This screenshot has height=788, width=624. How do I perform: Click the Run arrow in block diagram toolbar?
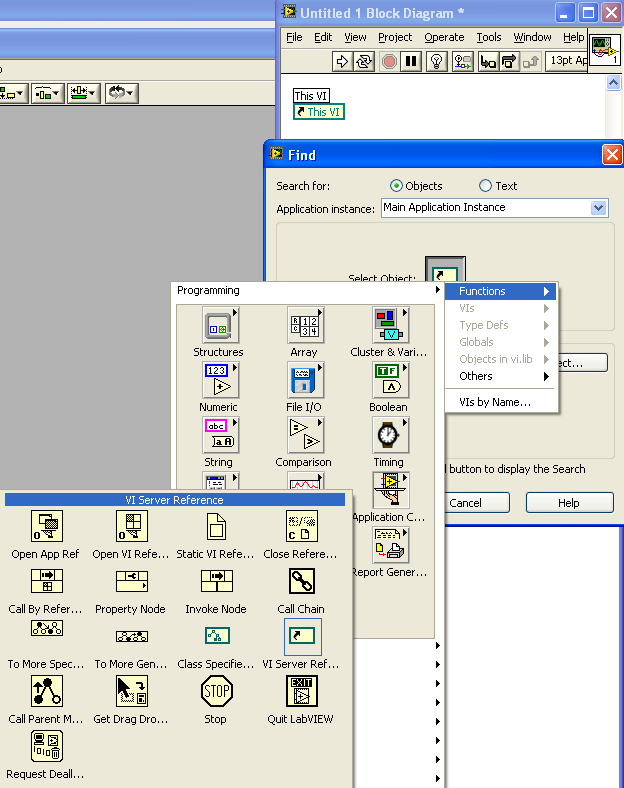(342, 61)
